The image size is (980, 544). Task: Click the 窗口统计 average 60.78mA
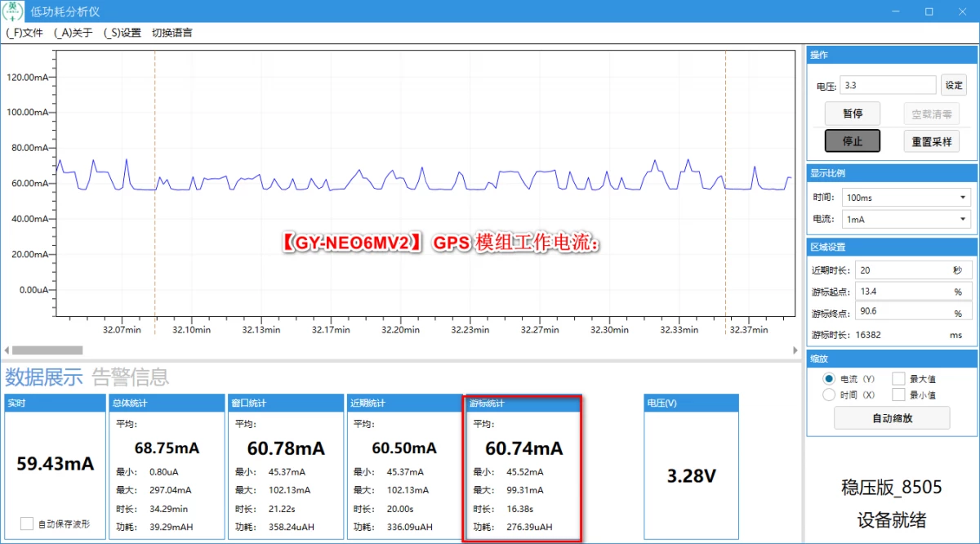point(286,448)
